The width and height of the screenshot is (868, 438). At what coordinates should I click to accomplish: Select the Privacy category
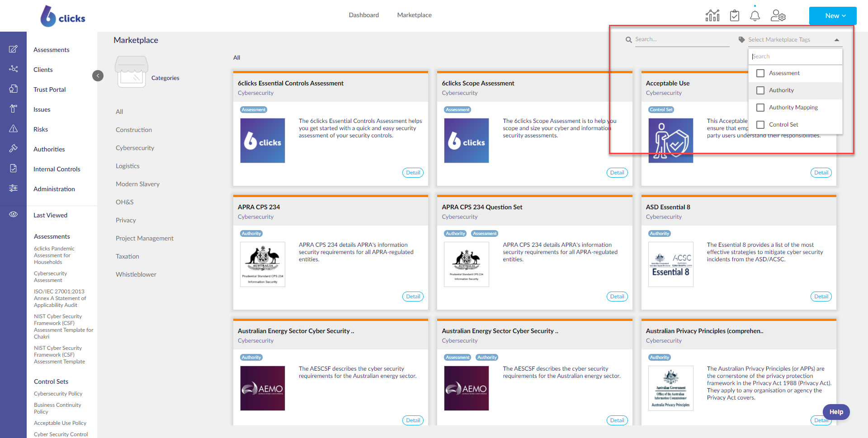(126, 220)
